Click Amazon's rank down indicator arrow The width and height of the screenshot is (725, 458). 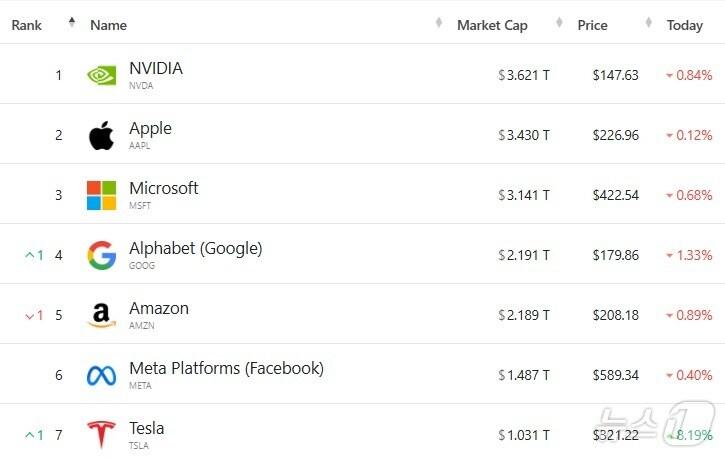pos(30,316)
